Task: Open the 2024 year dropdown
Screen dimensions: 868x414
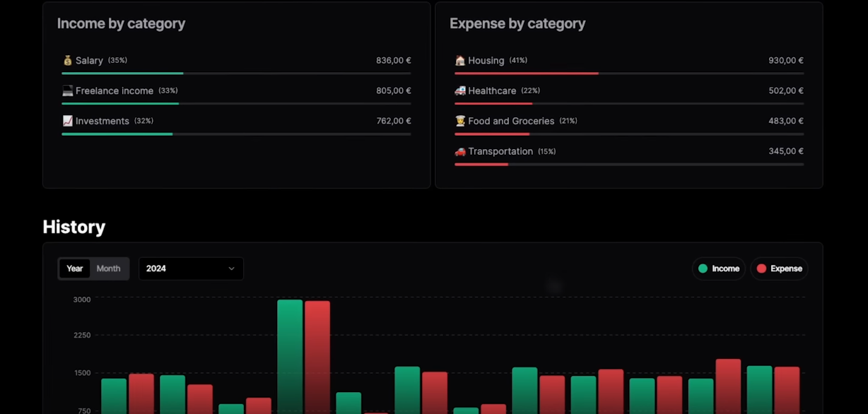Action: tap(191, 268)
